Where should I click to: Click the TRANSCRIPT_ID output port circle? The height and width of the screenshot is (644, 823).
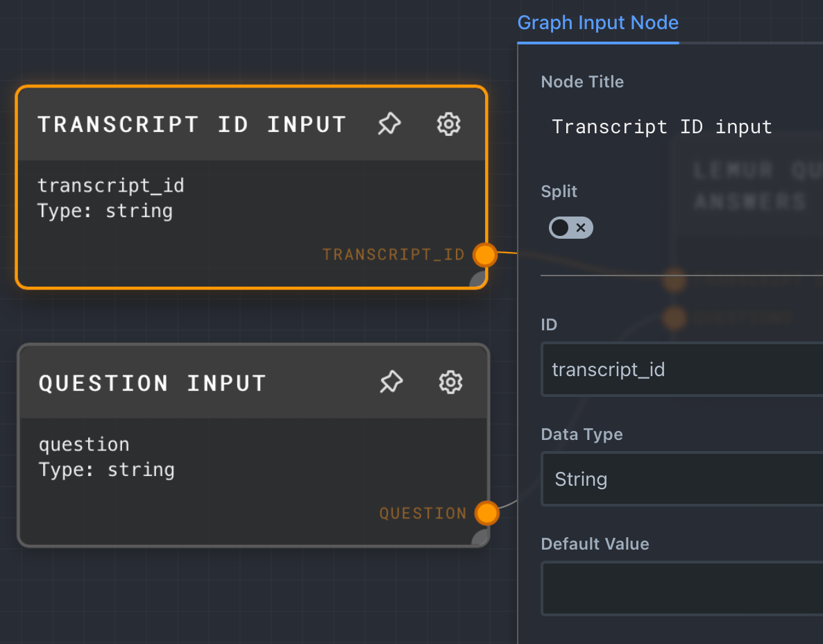(484, 255)
